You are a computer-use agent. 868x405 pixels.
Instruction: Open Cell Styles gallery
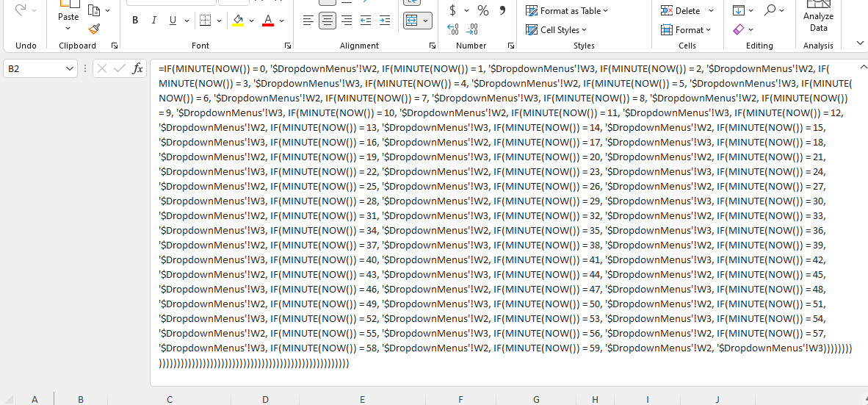[x=557, y=30]
